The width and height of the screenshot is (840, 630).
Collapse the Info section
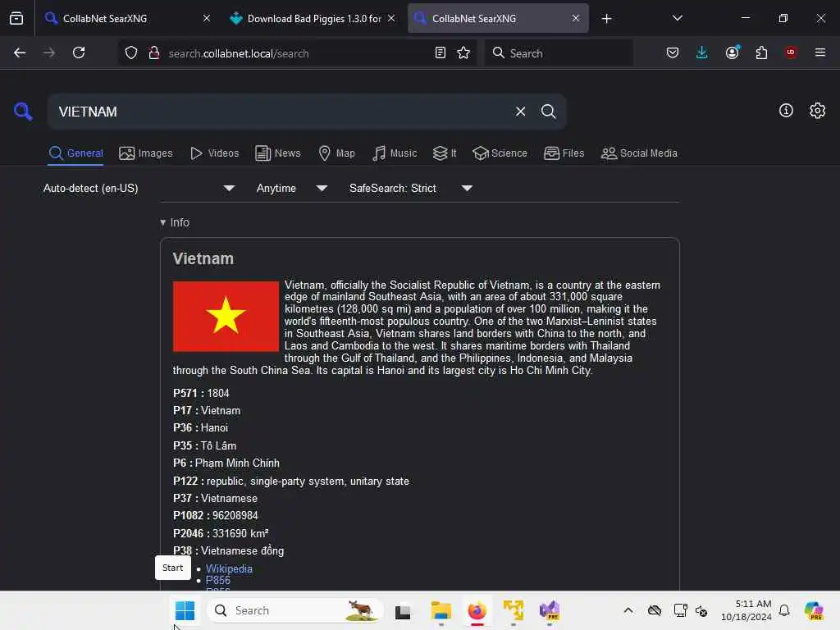(175, 222)
